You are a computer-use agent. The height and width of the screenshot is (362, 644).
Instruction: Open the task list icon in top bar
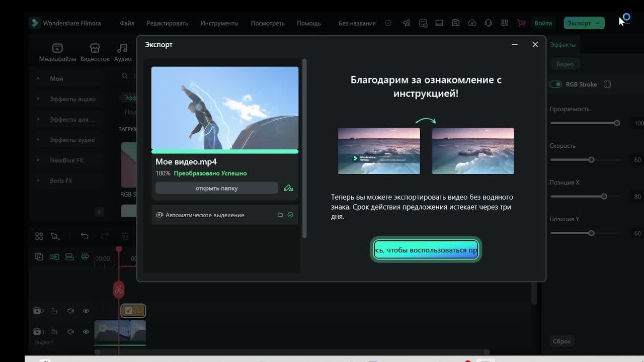pyautogui.click(x=423, y=23)
